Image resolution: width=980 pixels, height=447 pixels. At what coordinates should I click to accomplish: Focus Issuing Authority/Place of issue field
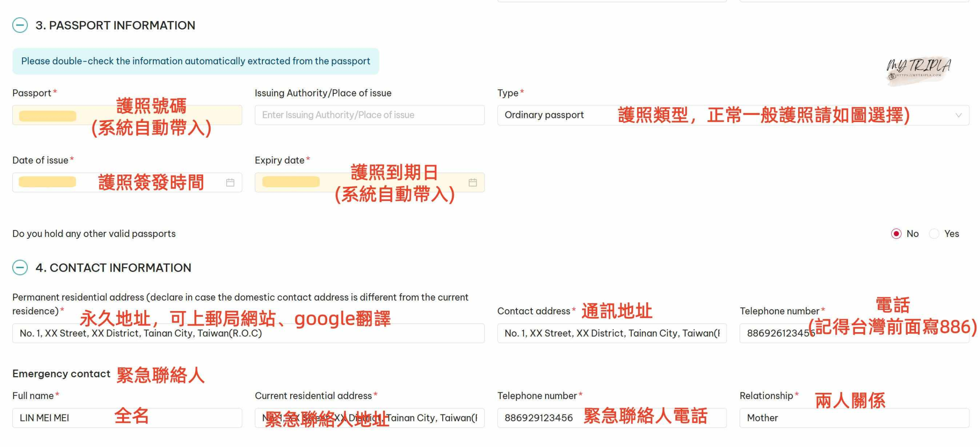pos(369,115)
